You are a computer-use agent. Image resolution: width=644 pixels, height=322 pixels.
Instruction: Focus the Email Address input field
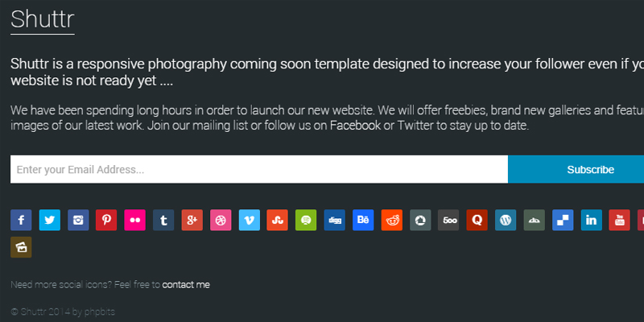pyautogui.click(x=259, y=169)
